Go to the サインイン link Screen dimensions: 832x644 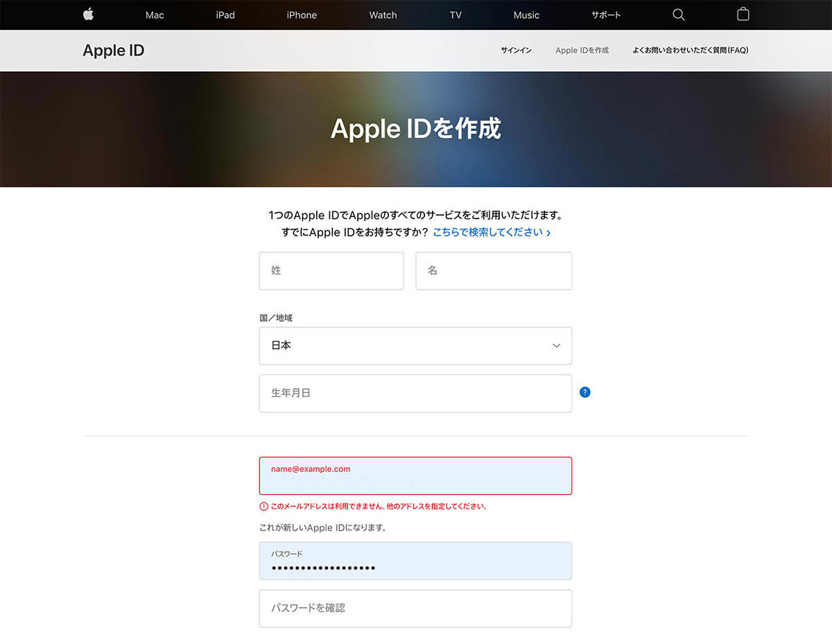click(x=517, y=51)
